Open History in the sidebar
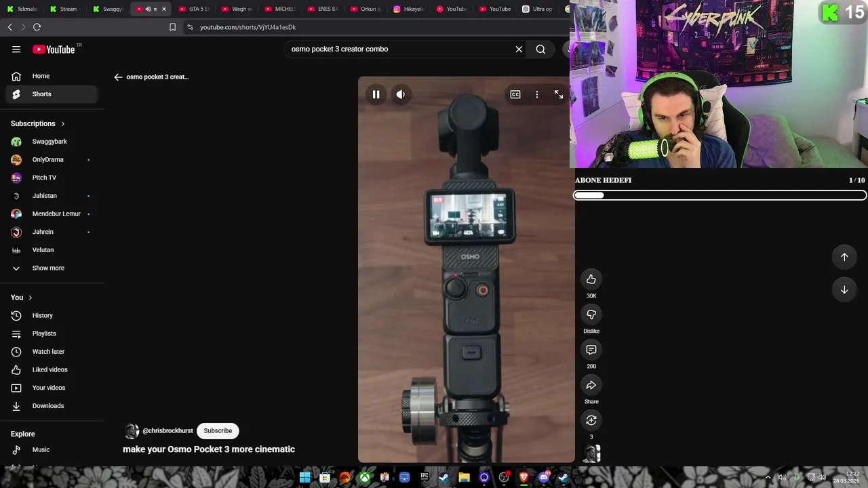This screenshot has width=868, height=488. [52, 315]
